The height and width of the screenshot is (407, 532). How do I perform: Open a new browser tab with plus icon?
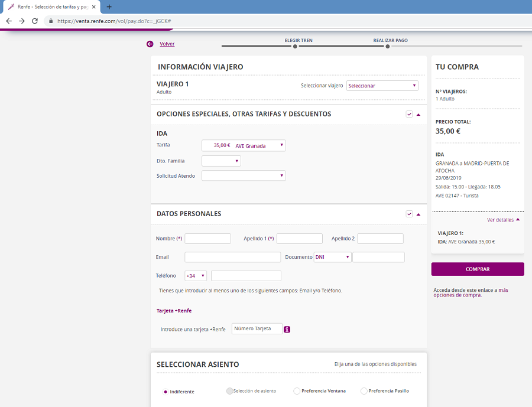pyautogui.click(x=109, y=6)
